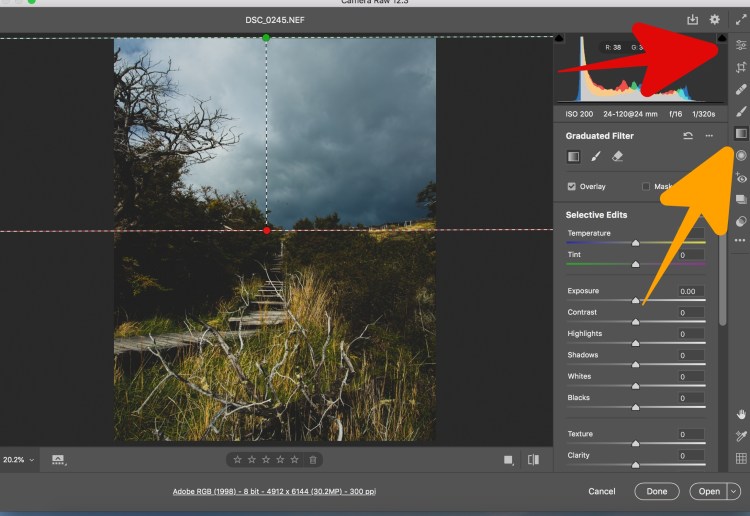Select the Graduated Filter tool in the sidebar
Image resolution: width=750 pixels, height=516 pixels.
(741, 133)
